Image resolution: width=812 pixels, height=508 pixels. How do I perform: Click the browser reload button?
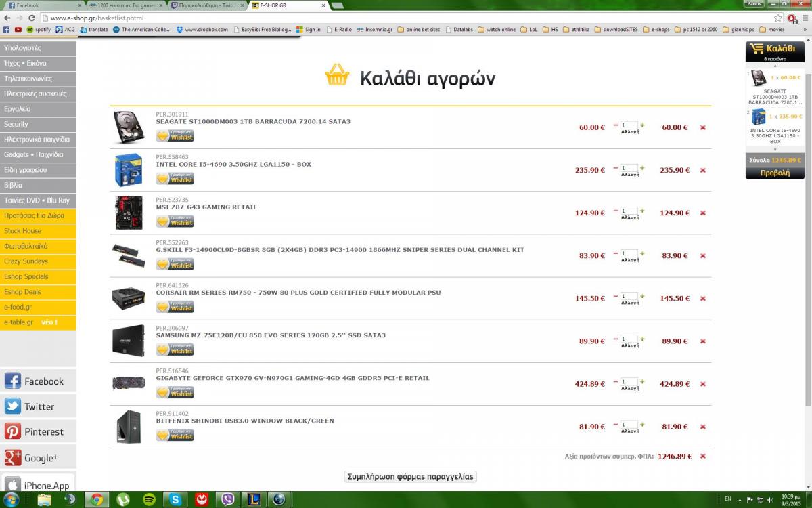click(32, 18)
